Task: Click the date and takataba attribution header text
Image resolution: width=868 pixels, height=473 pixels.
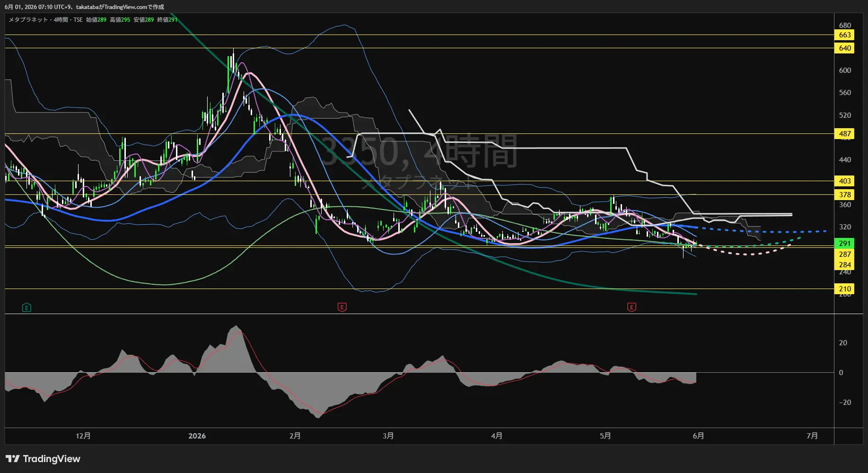Action: tap(84, 7)
